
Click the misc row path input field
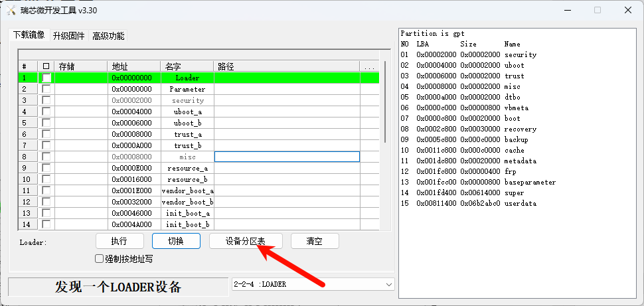(x=287, y=157)
